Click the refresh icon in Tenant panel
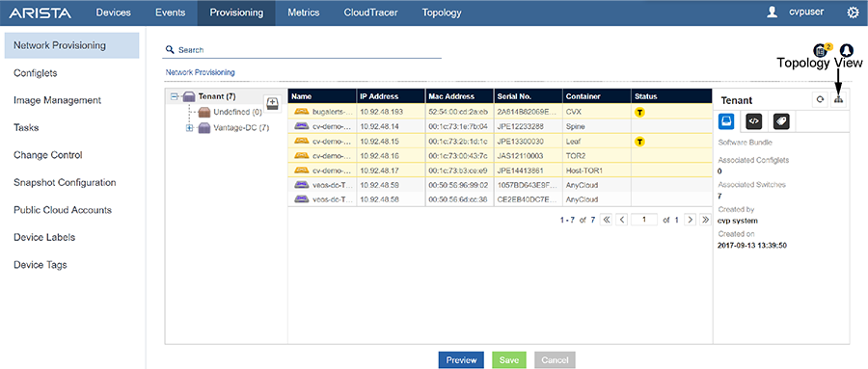The image size is (868, 369). [820, 100]
